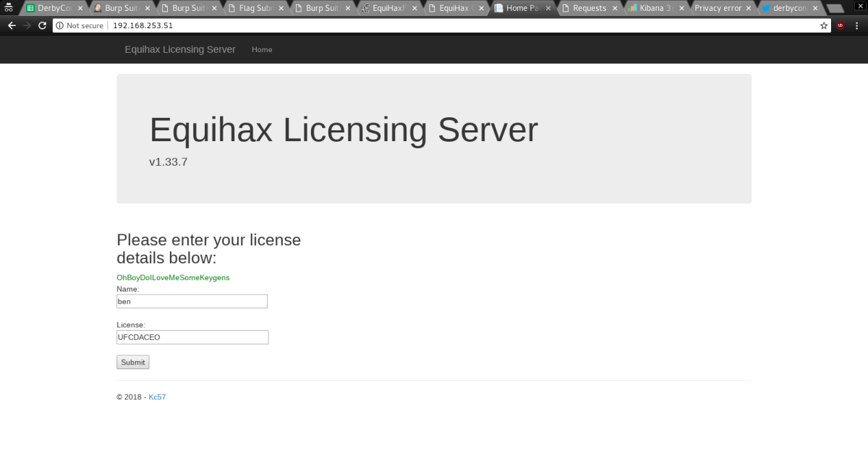Image resolution: width=868 pixels, height=474 pixels.
Task: Close the Kibana tab
Action: pyautogui.click(x=681, y=9)
